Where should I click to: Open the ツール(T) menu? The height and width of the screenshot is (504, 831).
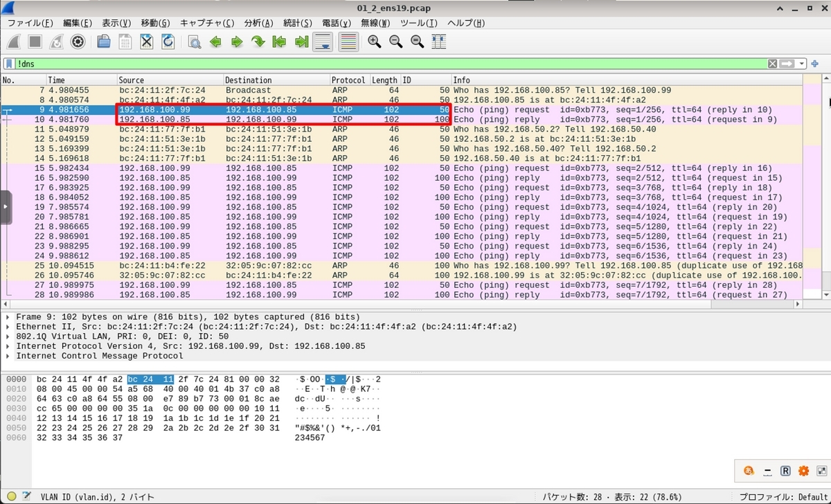click(419, 23)
